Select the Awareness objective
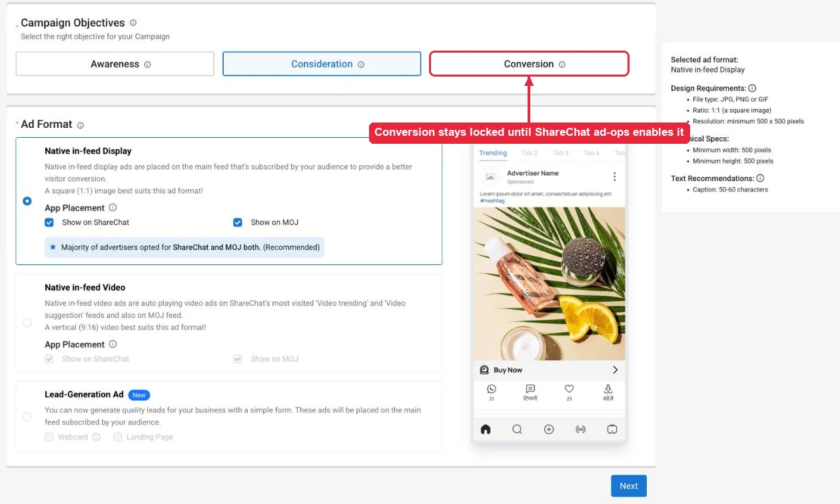This screenshot has width=840, height=504. [115, 64]
